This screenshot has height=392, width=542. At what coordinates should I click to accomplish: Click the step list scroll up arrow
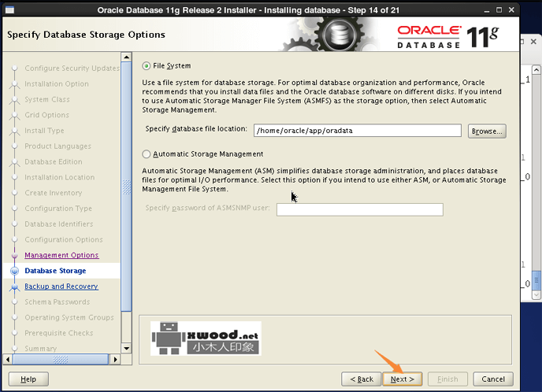coord(125,57)
